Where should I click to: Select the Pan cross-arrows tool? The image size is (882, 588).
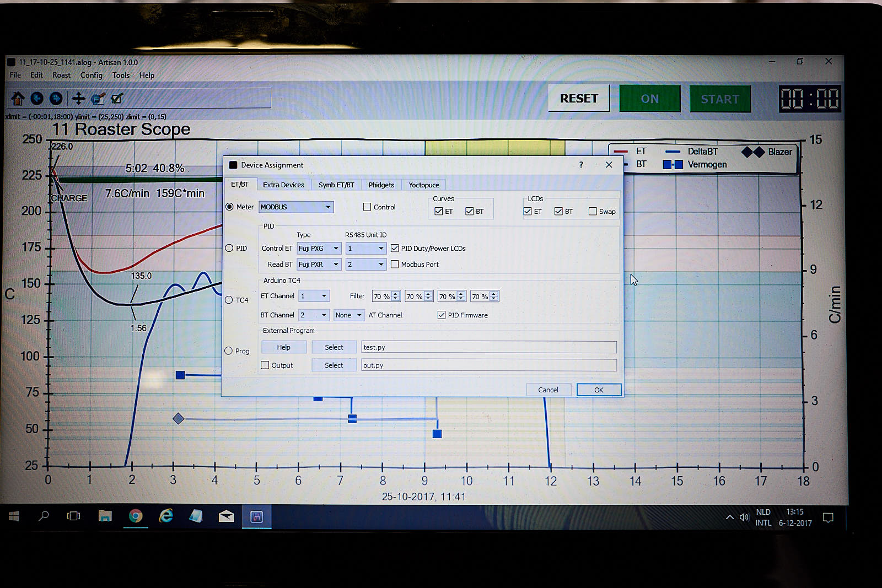click(x=78, y=99)
